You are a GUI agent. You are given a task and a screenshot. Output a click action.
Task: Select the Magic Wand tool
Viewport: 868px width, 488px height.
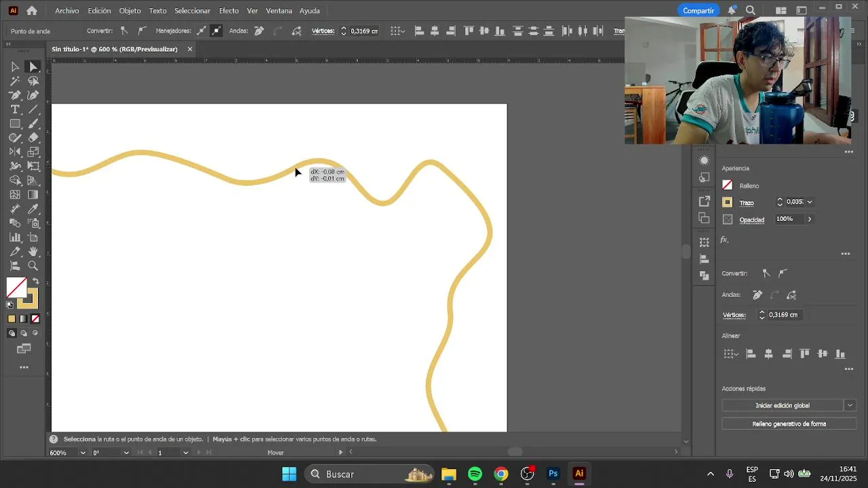[x=15, y=81]
